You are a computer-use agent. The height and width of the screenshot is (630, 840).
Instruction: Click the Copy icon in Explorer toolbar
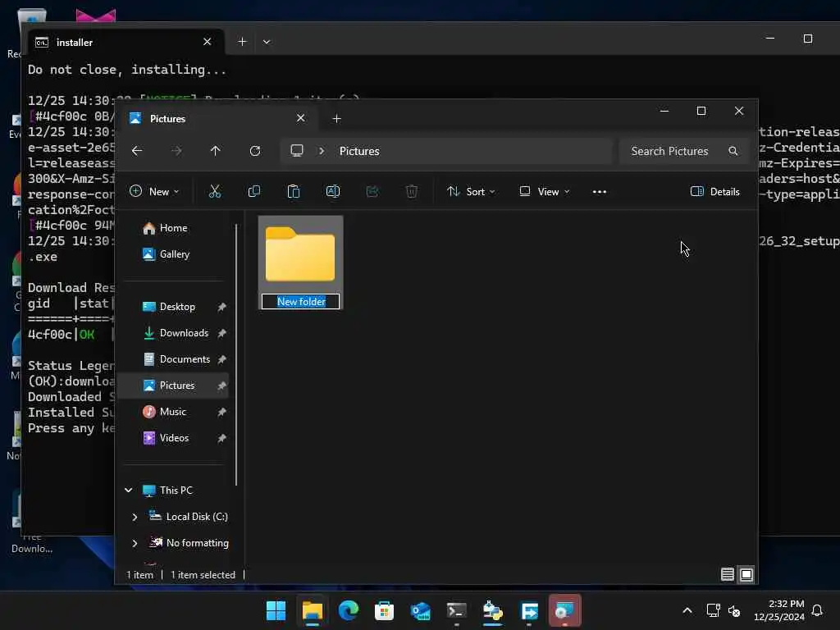[x=254, y=191]
